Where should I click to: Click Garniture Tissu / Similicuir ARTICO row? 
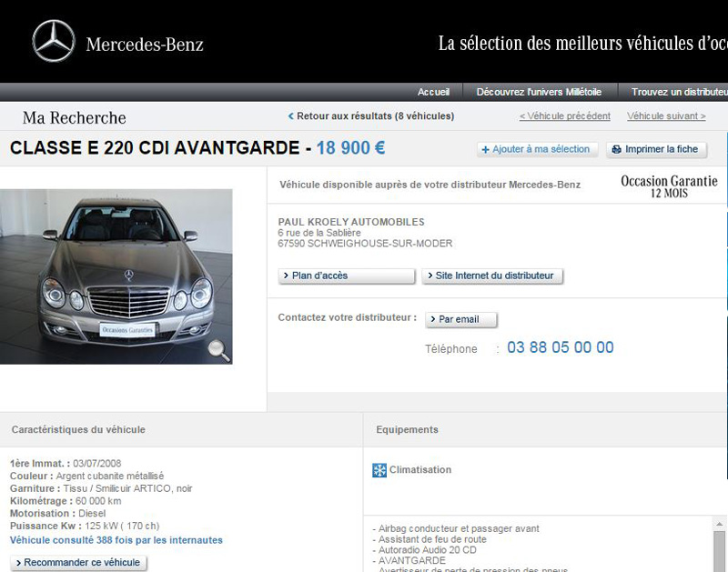coord(101,488)
